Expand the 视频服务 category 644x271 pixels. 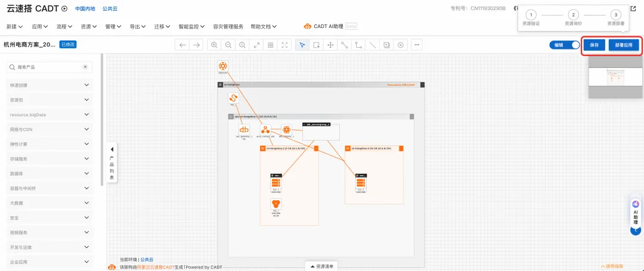[x=49, y=232]
